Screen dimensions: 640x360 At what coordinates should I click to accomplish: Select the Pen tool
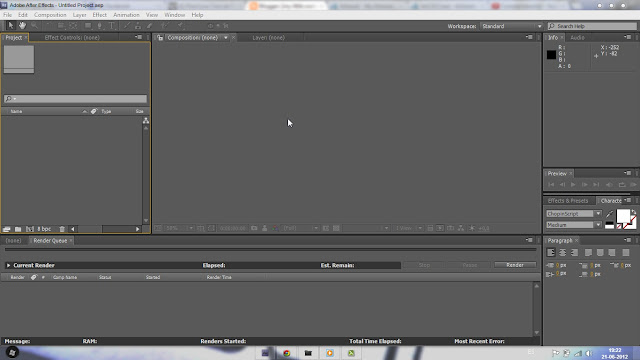coord(100,26)
